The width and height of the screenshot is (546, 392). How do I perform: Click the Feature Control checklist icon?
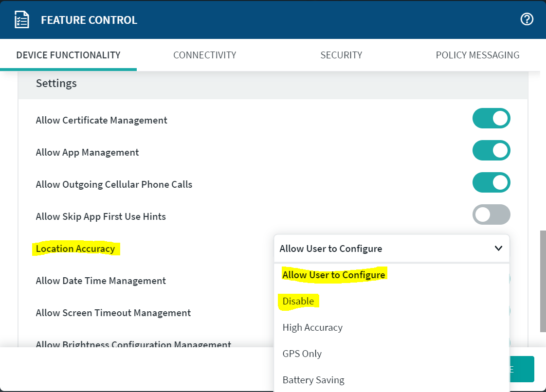[x=22, y=20]
